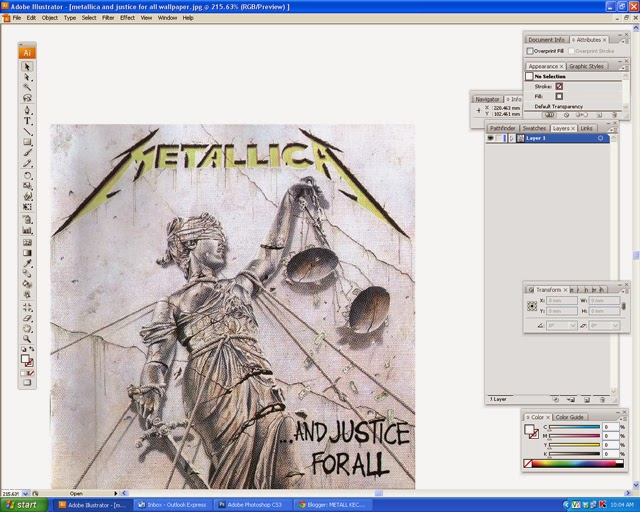Select the Column Graph tool
The height and width of the screenshot is (512, 640).
27,230
